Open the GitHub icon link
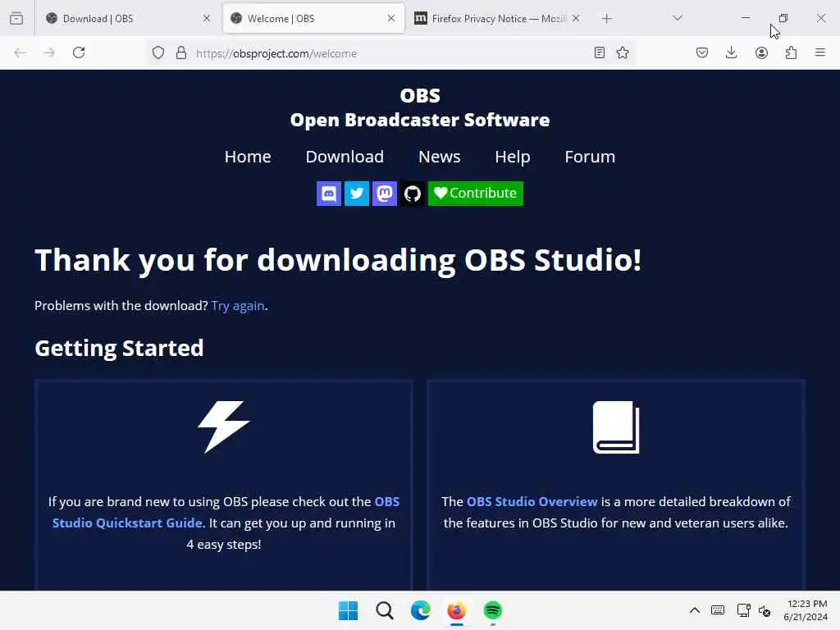 pyautogui.click(x=412, y=194)
